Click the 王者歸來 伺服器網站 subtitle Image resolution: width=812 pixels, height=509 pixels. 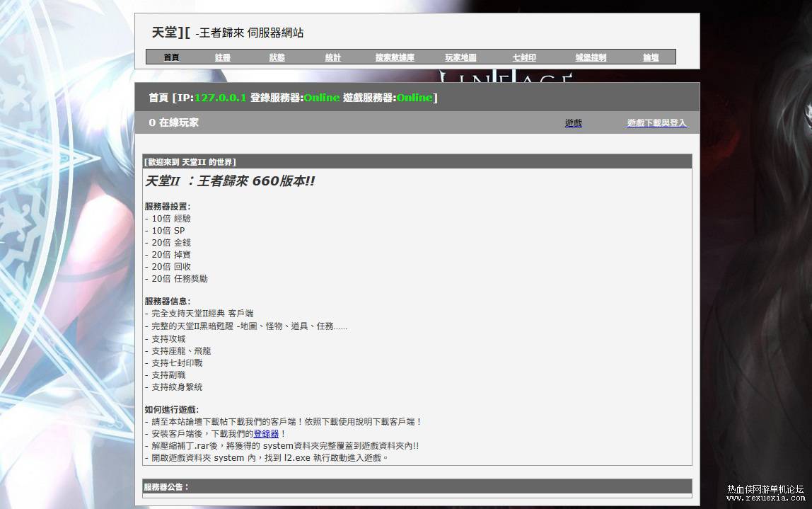[251, 33]
